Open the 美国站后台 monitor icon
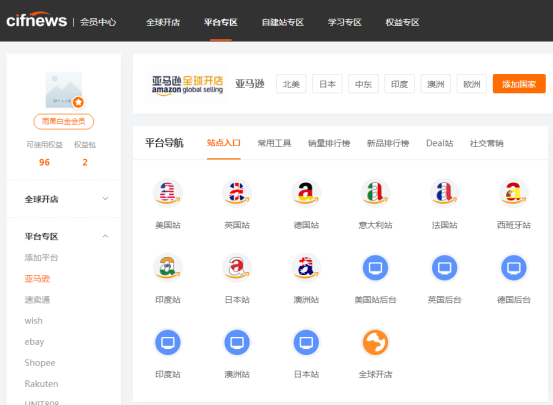The width and height of the screenshot is (553, 405). 375,268
